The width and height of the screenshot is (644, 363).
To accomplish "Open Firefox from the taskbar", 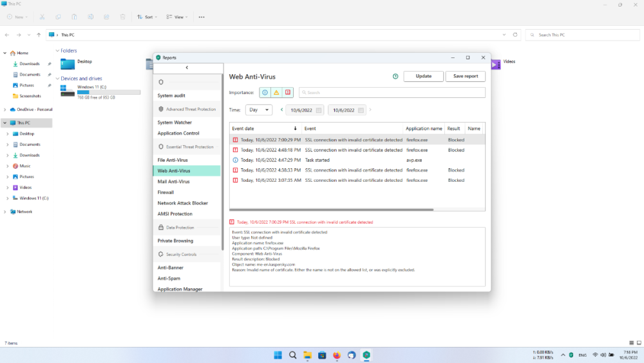I will pos(337,355).
